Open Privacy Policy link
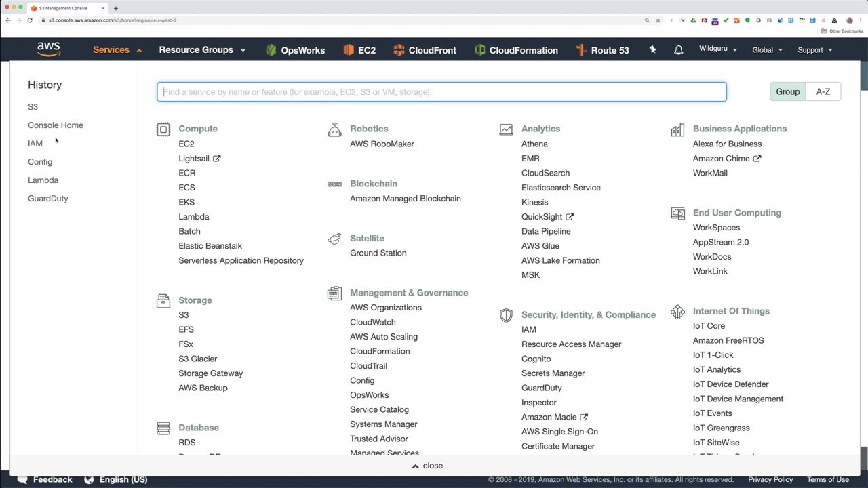 pyautogui.click(x=770, y=479)
